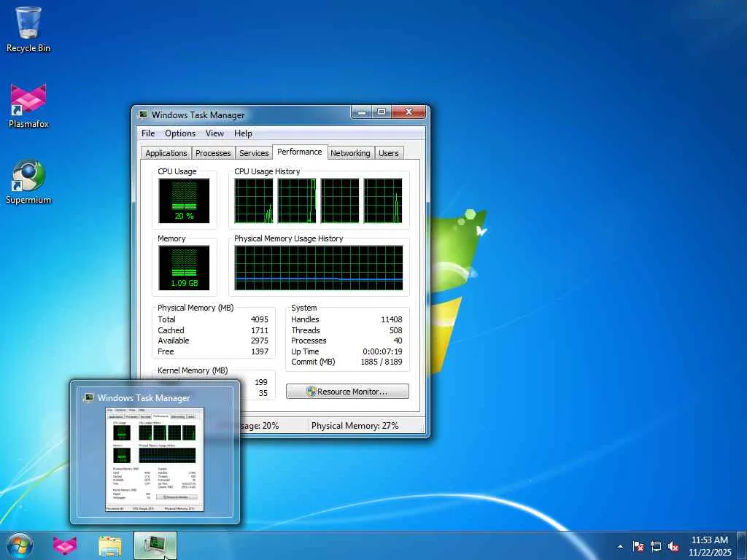
Task: Maximize the Task Manager window
Action: (x=382, y=112)
